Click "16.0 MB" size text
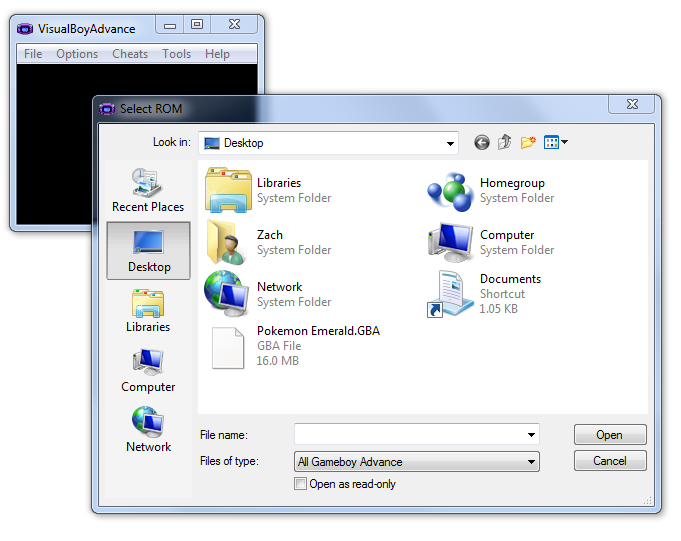681x541 pixels. (x=278, y=361)
